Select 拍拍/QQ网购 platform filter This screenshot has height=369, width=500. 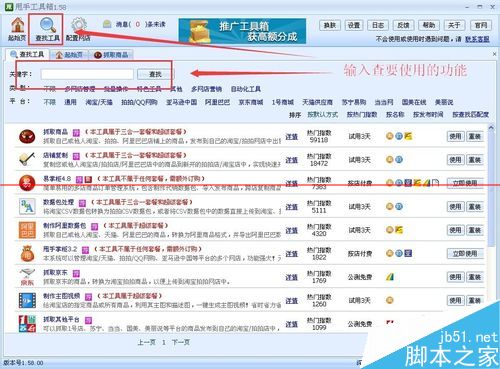coord(139,102)
